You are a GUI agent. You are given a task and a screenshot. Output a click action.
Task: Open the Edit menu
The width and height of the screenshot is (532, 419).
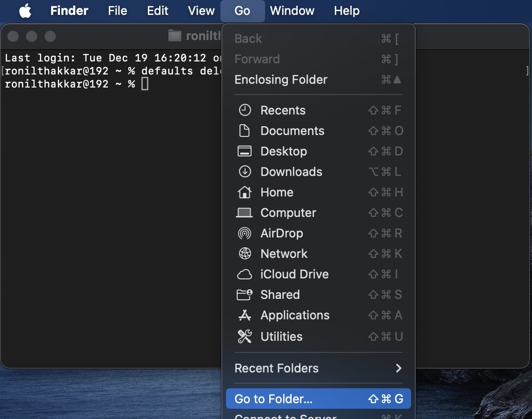[158, 11]
